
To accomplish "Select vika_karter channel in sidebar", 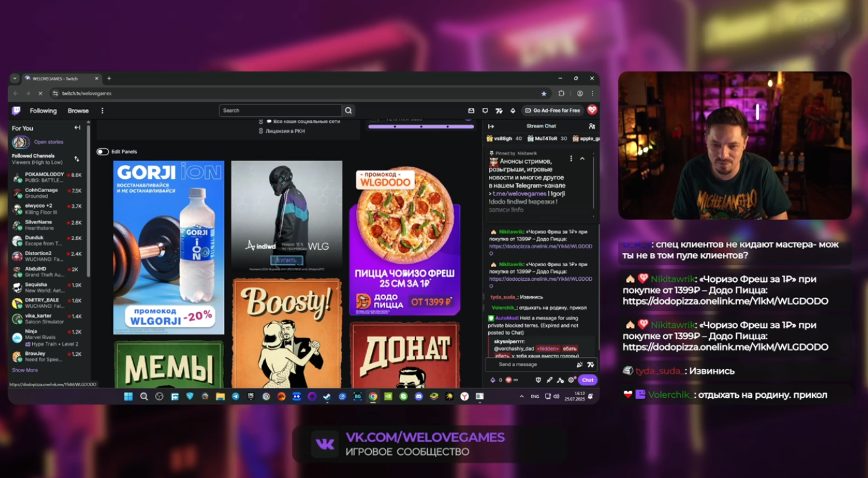I will pos(48,318).
